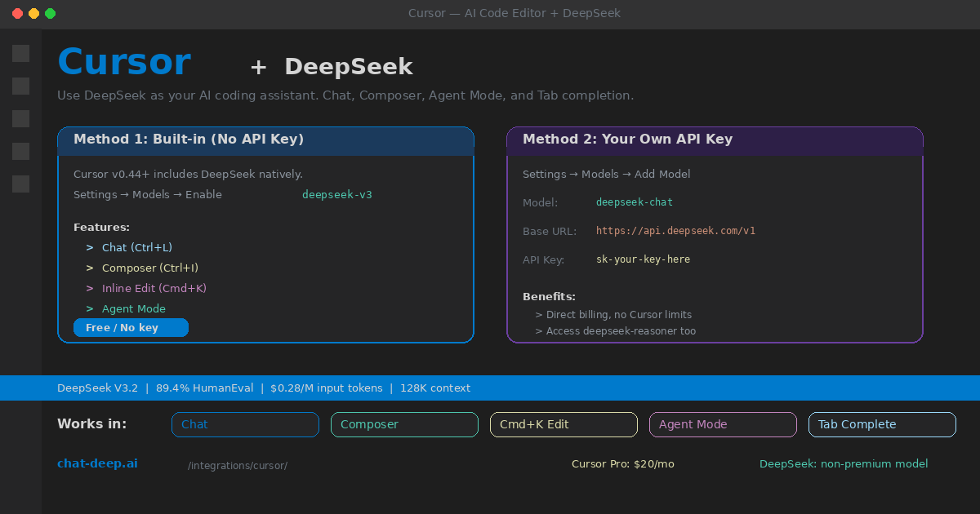Select the bottom sidebar icon
Viewport: 980px width, 514px height.
(x=20, y=184)
